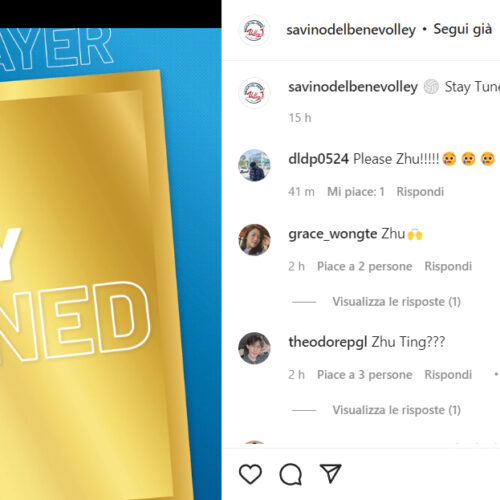Share post with paper plane icon

click(330, 473)
